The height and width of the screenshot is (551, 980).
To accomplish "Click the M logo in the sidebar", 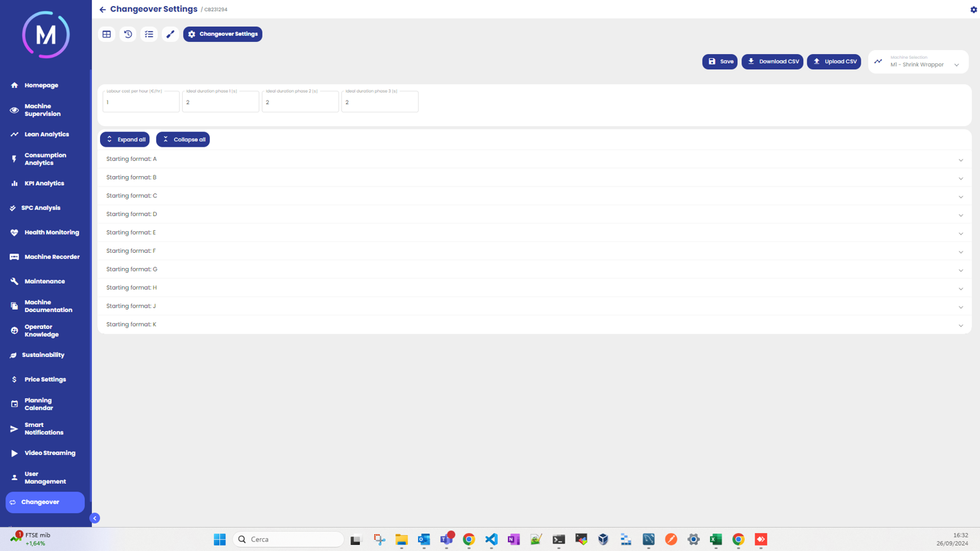I will coord(45,35).
